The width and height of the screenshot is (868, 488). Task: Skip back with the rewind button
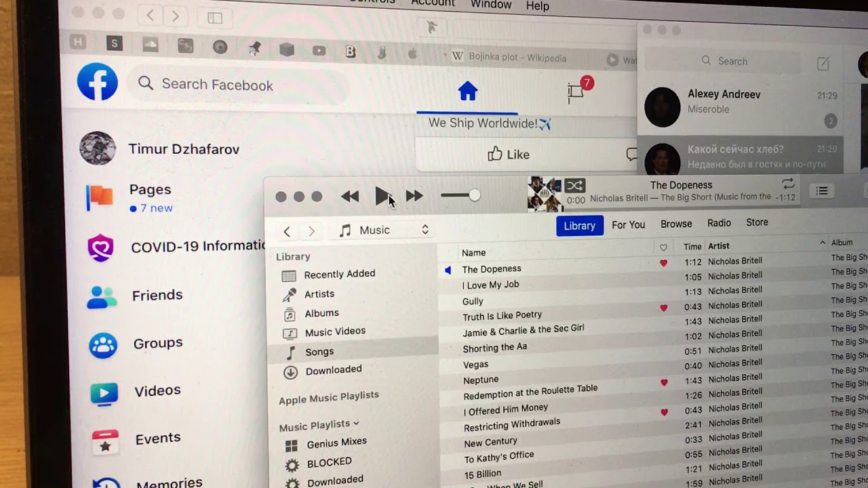350,197
